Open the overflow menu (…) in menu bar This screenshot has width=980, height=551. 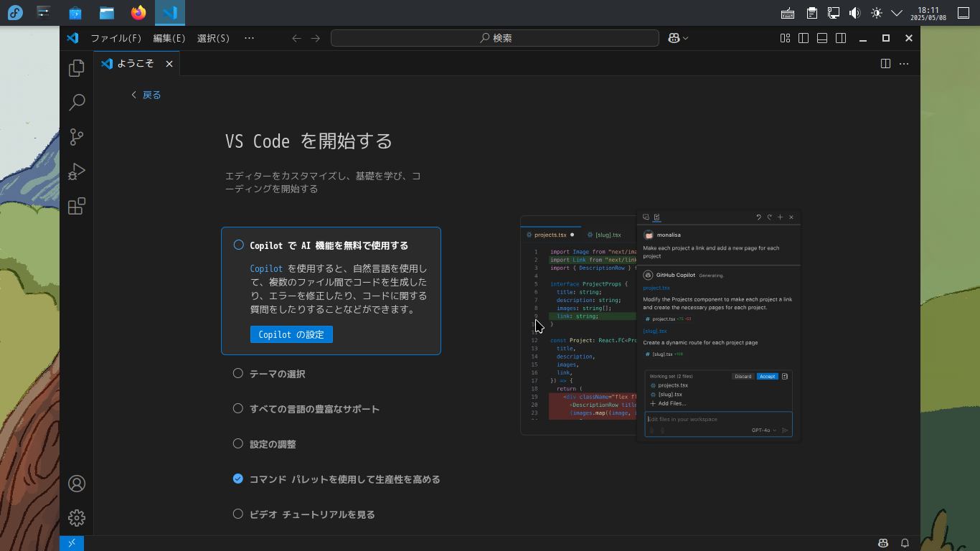click(249, 38)
